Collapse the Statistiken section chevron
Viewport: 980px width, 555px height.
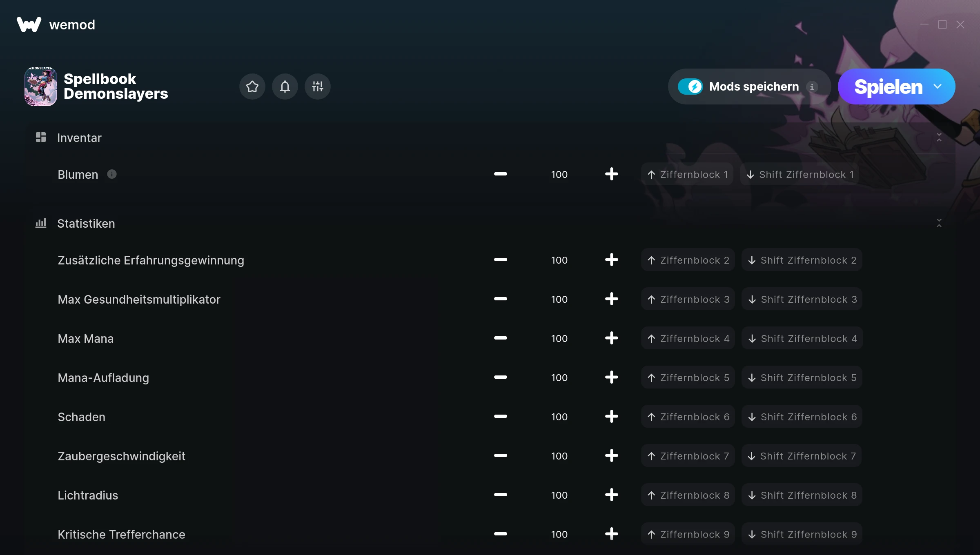939,223
